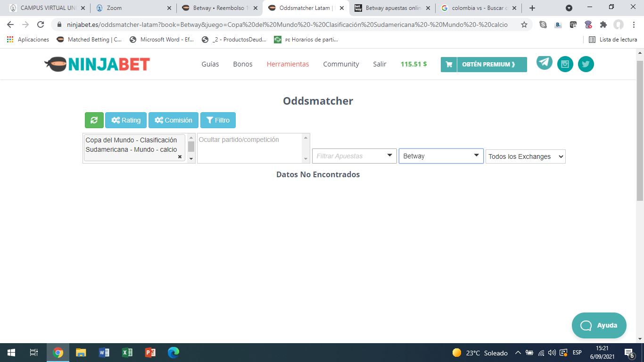644x362 pixels.
Task: Open a new browser tab
Action: (532, 8)
